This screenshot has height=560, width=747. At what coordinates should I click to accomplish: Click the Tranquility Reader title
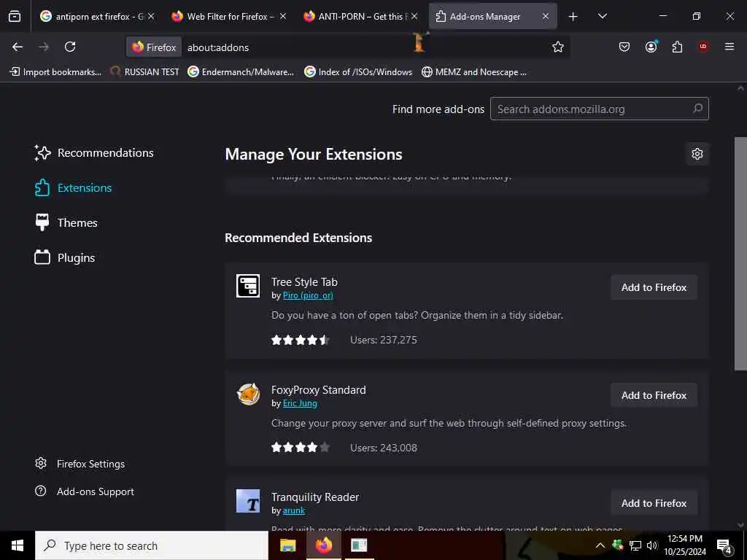(x=315, y=497)
